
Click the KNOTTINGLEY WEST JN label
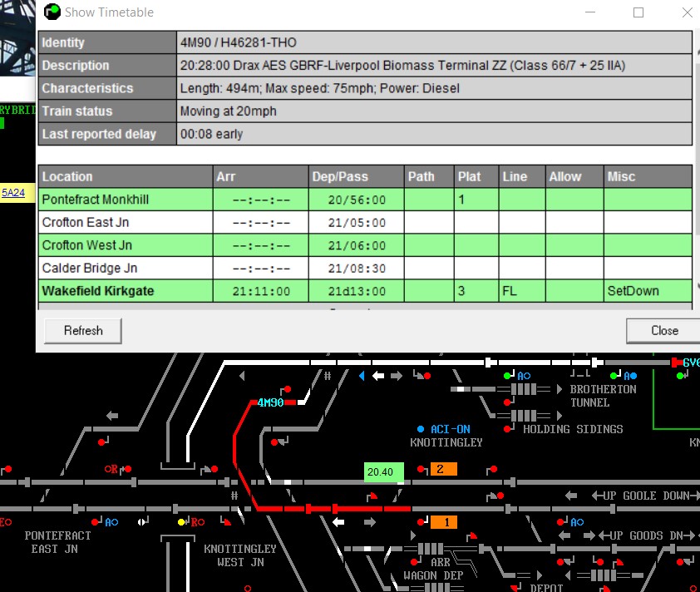point(240,555)
